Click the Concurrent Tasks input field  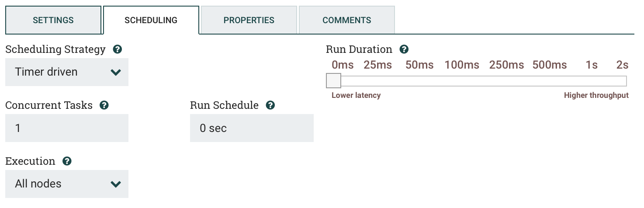pyautogui.click(x=67, y=128)
